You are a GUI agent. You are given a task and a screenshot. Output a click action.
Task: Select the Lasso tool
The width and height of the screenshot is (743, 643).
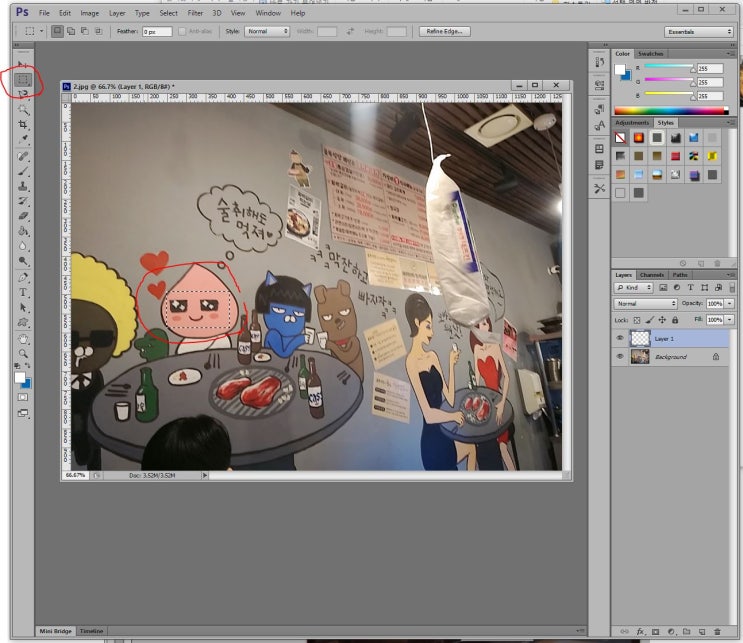pos(23,94)
